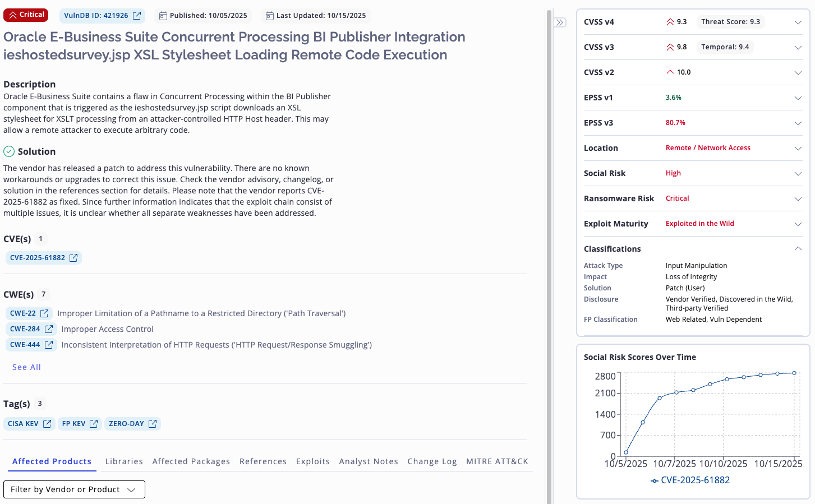The width and height of the screenshot is (815, 504).
Task: Open CWE-22 external link icon
Action: tap(44, 313)
